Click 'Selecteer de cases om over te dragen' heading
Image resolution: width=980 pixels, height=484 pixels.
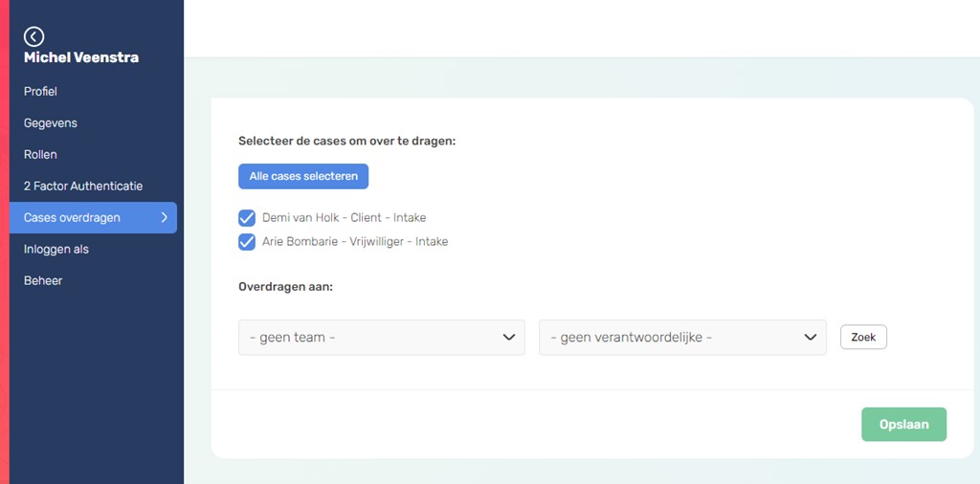pyautogui.click(x=346, y=142)
